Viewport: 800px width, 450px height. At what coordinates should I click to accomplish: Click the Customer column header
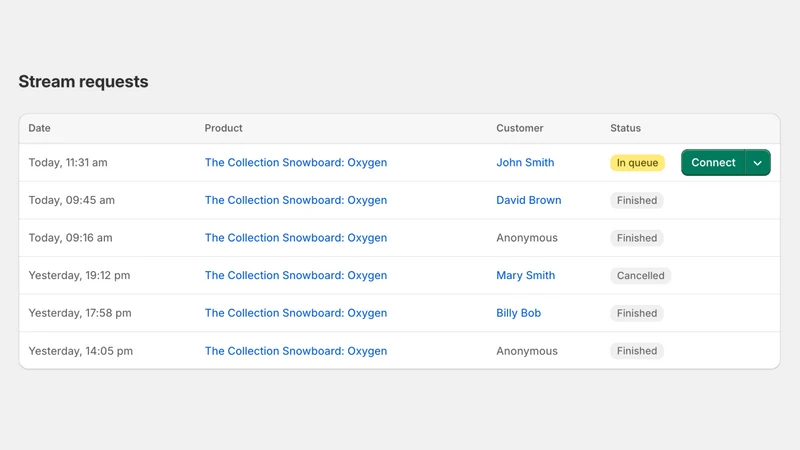coord(519,128)
